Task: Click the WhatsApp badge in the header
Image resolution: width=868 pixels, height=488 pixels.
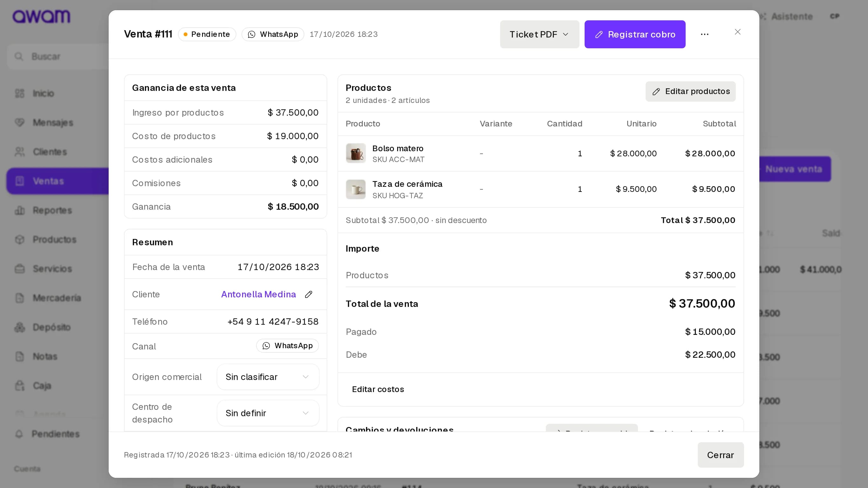Action: point(273,34)
